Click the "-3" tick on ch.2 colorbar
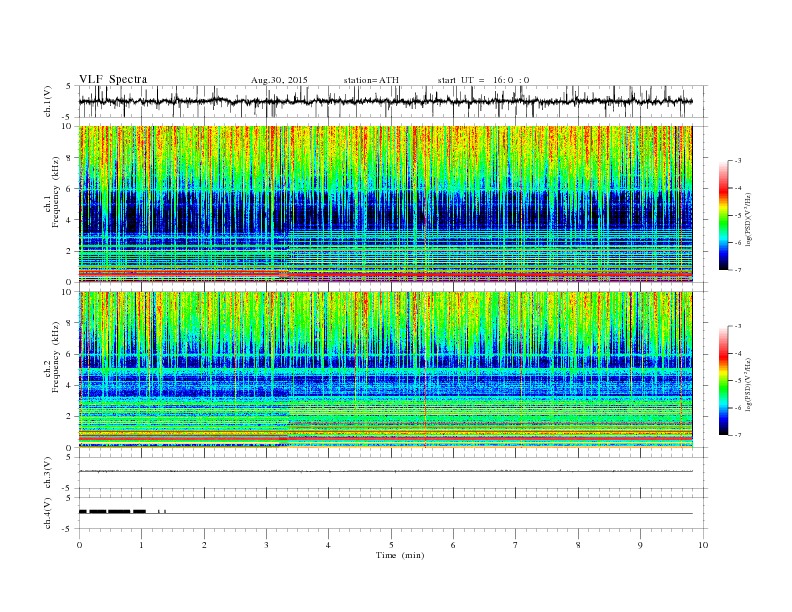The height and width of the screenshot is (612, 792). point(738,326)
